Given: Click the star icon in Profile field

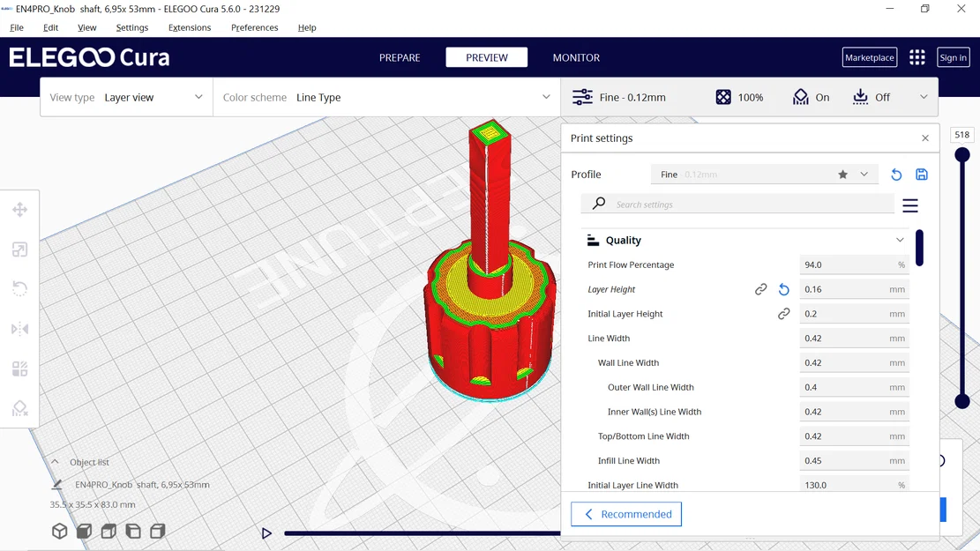Looking at the screenshot, I should 842,175.
